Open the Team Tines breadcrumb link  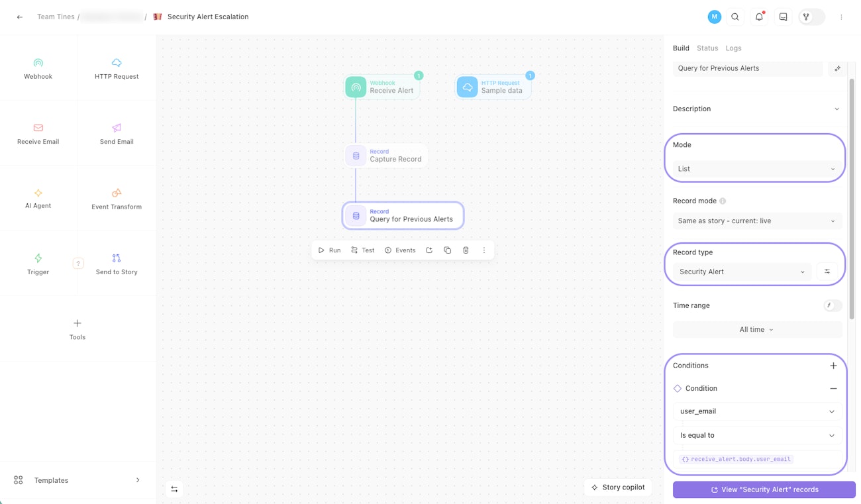coord(56,17)
